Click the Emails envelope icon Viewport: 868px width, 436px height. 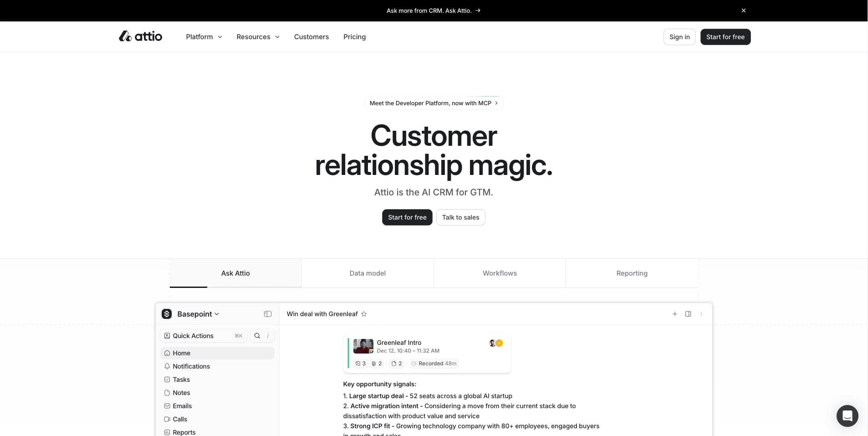pos(167,406)
